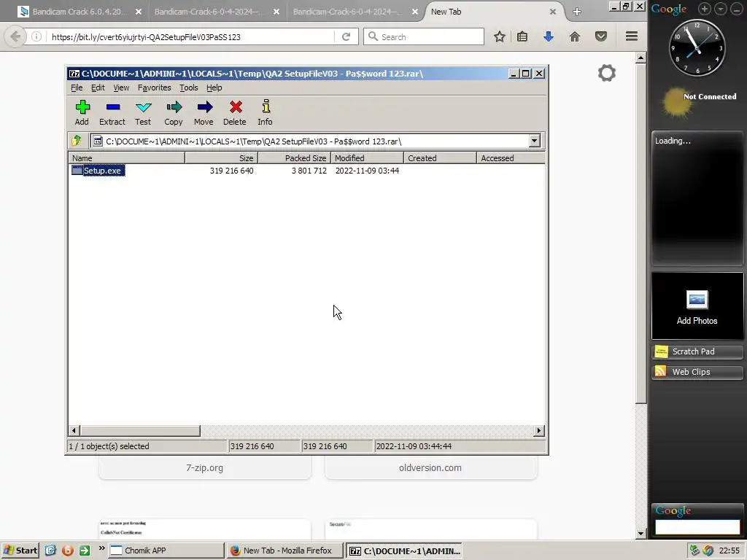Viewport: 747px width, 560px height.
Task: Open the Web Clips gadget
Action: coord(697,372)
